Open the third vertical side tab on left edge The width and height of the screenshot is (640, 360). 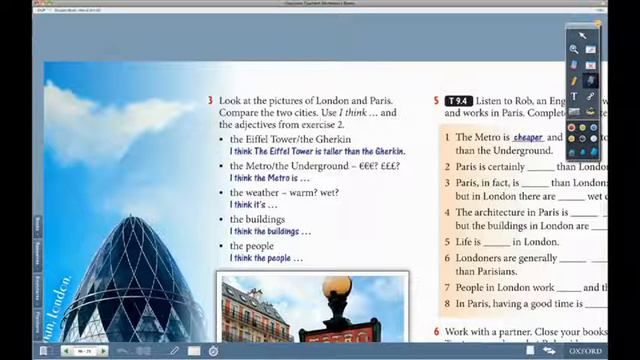pos(38,290)
